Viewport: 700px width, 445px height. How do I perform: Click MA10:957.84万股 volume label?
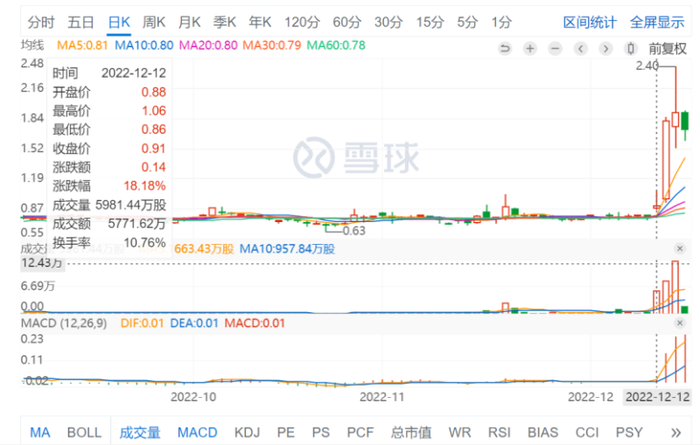coord(287,249)
